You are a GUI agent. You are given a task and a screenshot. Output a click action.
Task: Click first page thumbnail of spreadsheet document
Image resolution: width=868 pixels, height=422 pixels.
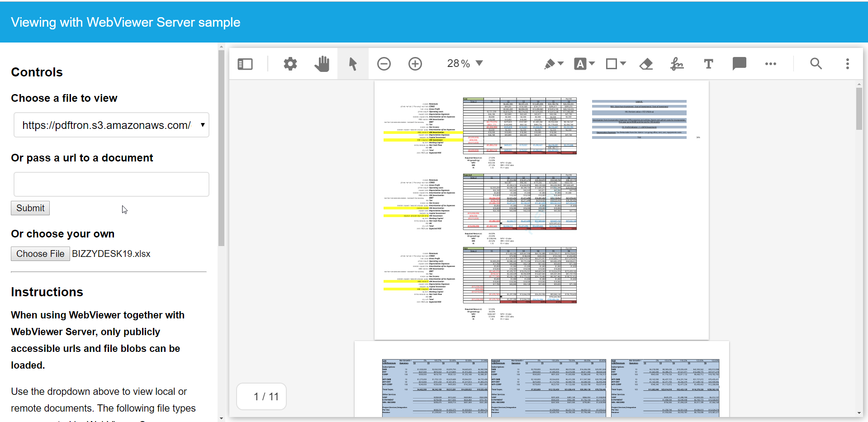541,210
